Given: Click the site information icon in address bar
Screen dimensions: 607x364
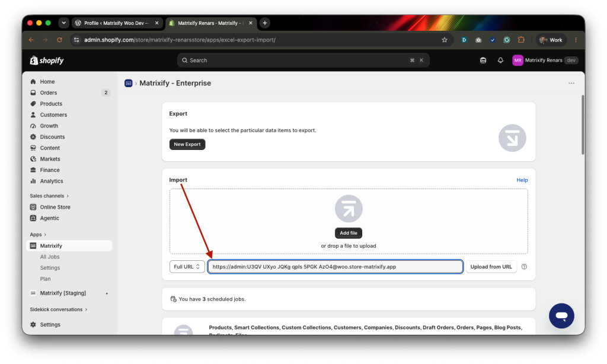Looking at the screenshot, I should (76, 40).
